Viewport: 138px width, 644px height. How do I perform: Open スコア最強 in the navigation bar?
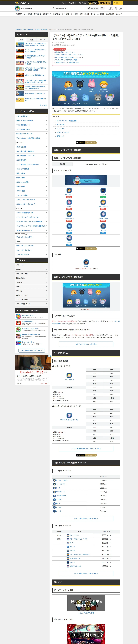point(56,14)
